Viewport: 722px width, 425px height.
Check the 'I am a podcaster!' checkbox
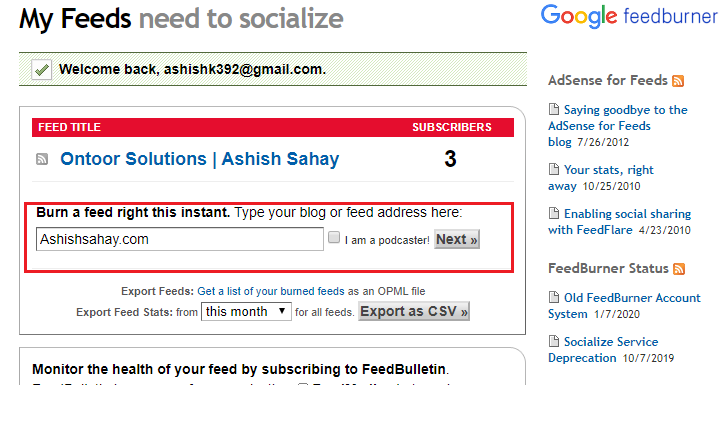334,239
